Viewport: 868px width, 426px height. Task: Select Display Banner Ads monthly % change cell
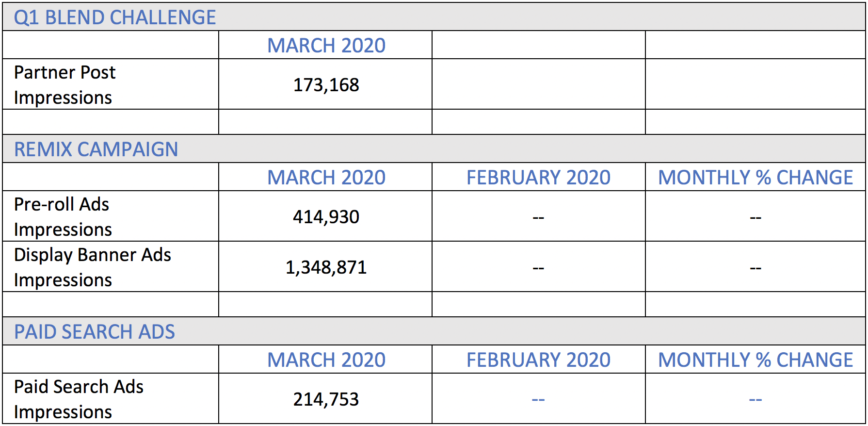[755, 268]
